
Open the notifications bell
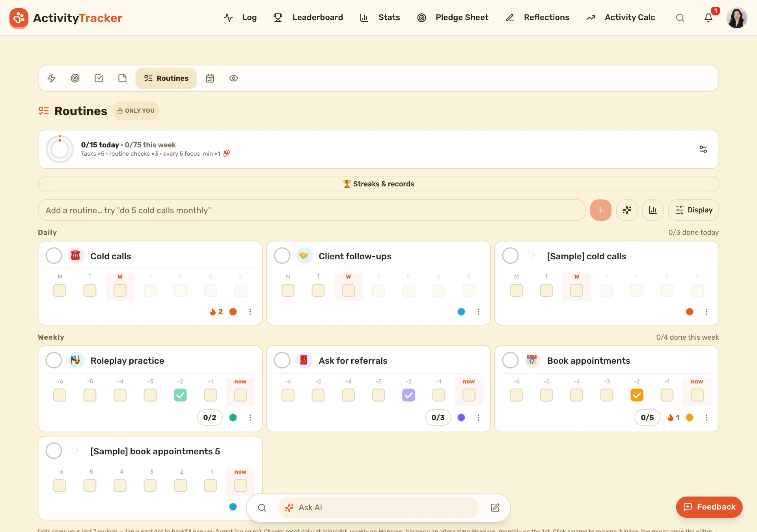[x=709, y=18]
